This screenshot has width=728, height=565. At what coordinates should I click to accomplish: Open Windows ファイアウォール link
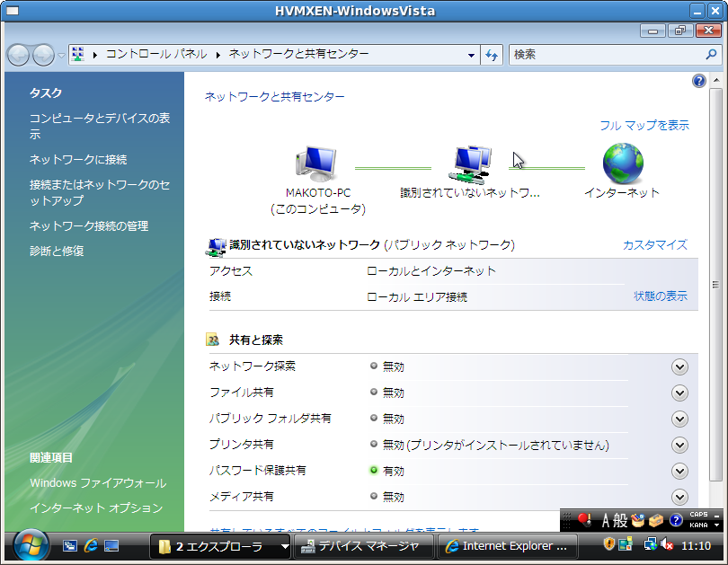98,483
